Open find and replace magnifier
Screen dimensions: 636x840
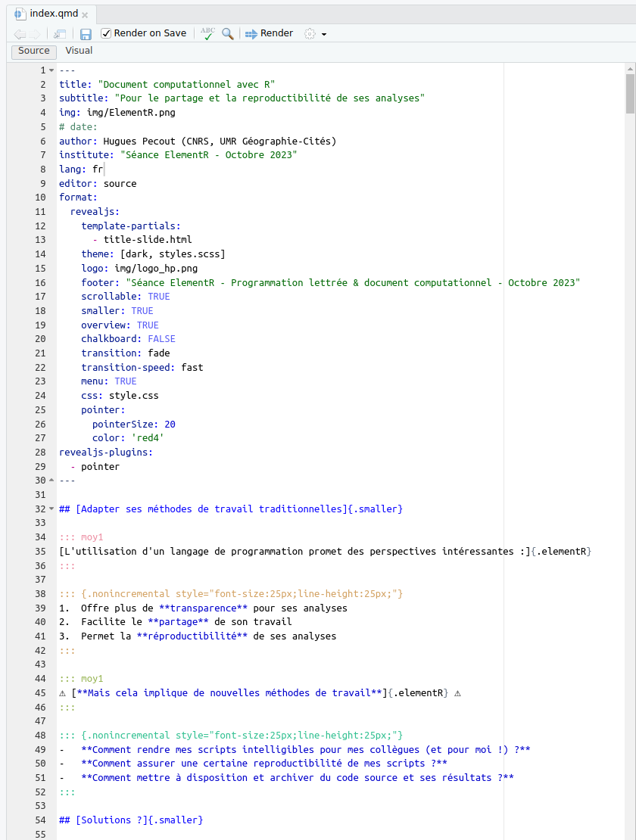[x=227, y=33]
